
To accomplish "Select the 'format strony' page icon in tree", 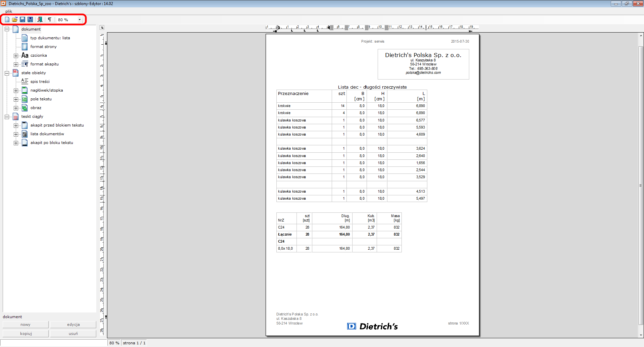I will click(25, 47).
